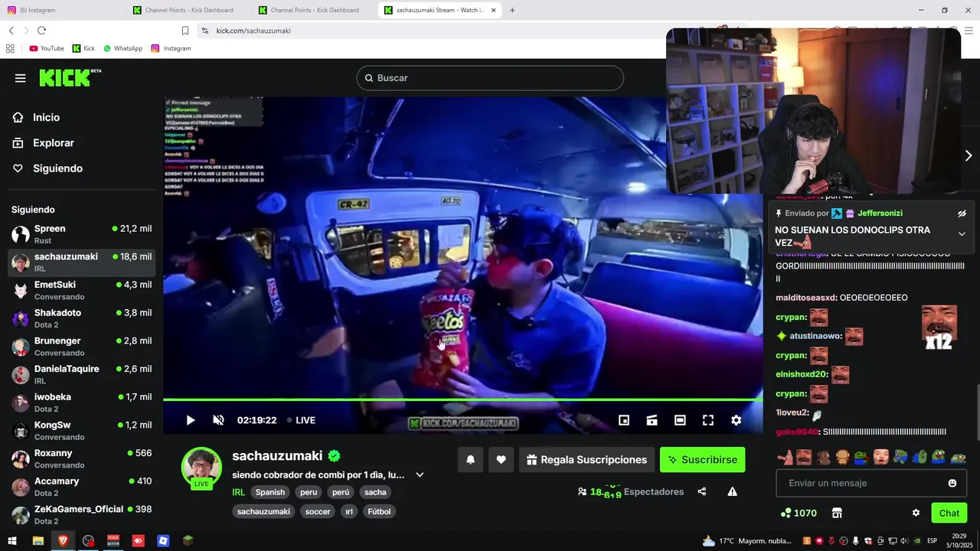This screenshot has width=980, height=551.
Task: Open the hamburger sidebar menu
Action: pyautogui.click(x=21, y=78)
